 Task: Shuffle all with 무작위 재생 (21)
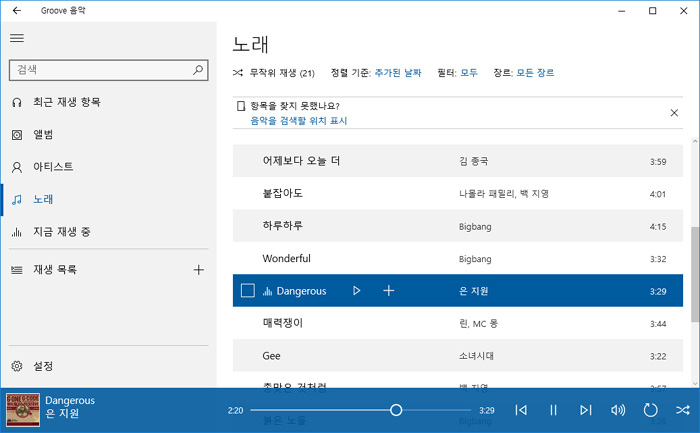pyautogui.click(x=274, y=73)
